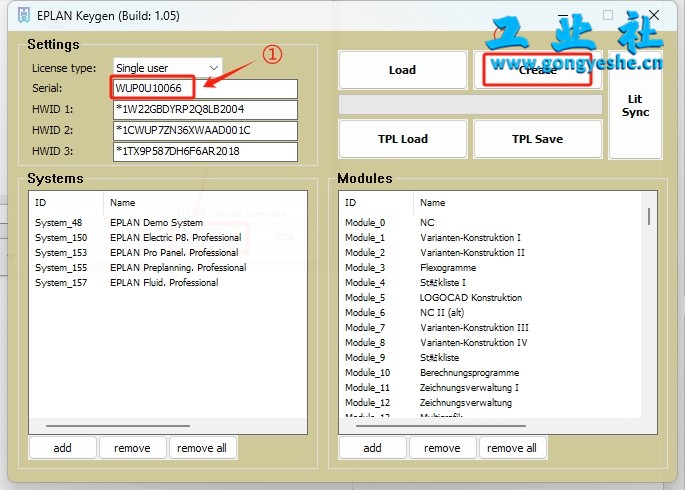Click remove button under Systems
Viewport: 685px width, 490px height.
tap(132, 448)
